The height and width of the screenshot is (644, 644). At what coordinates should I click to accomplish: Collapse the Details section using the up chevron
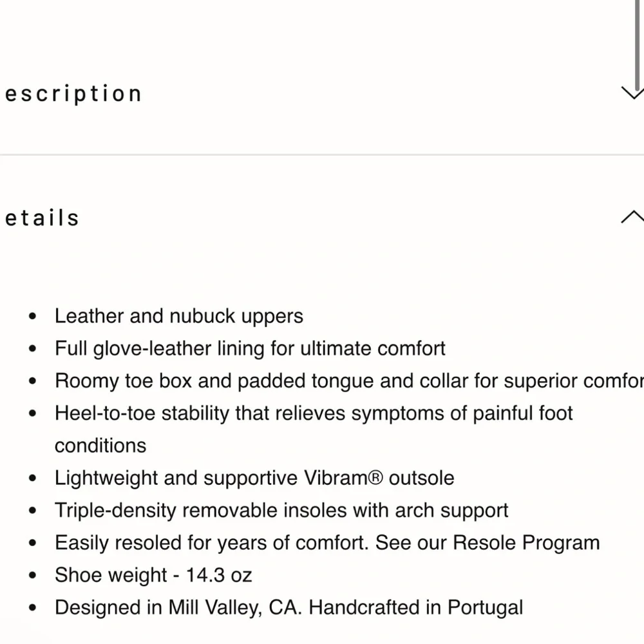click(633, 216)
